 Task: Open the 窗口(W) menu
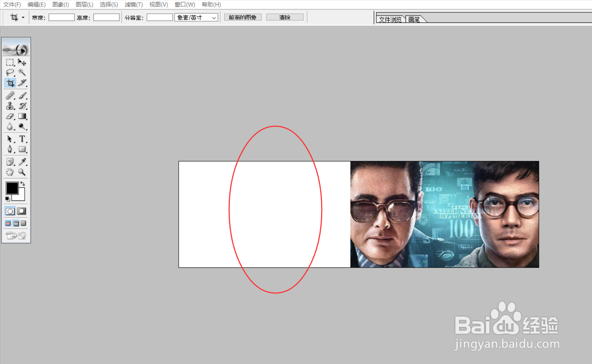[185, 4]
